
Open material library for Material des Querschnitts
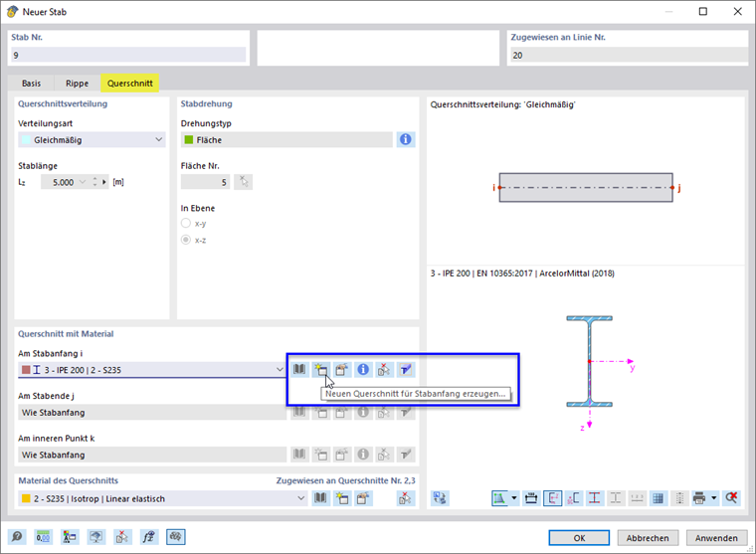point(320,498)
